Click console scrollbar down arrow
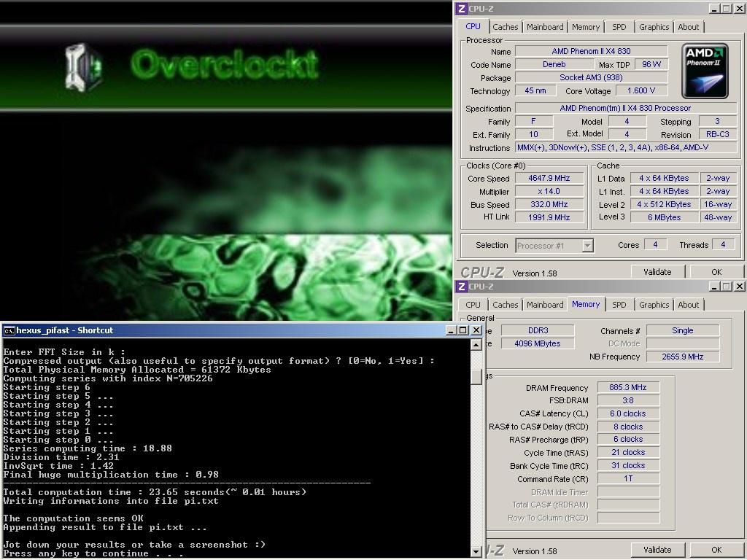The image size is (747, 560). [476, 551]
